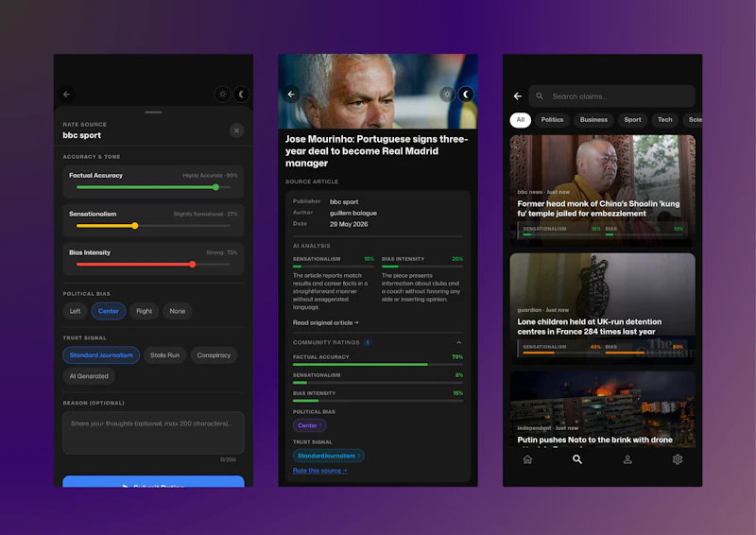Open the Lone children detention article card

click(603, 309)
